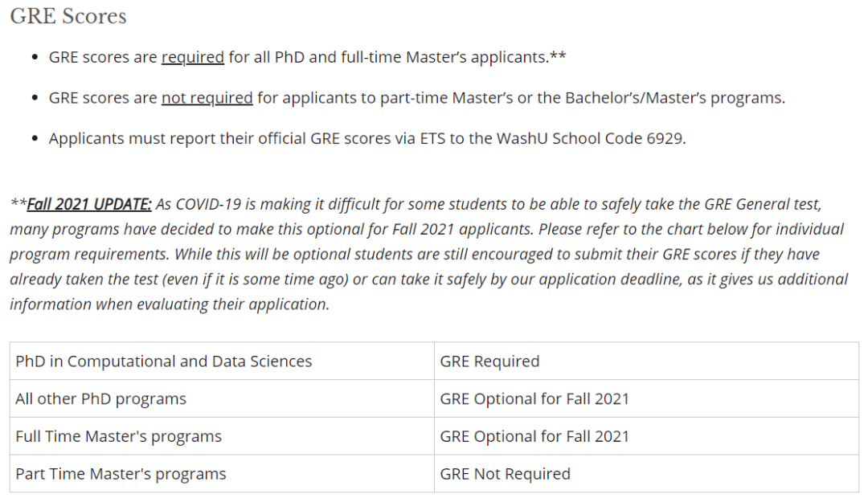Click the underlined word "required" in first bullet
Viewport: 868px width, 502px height.
193,57
